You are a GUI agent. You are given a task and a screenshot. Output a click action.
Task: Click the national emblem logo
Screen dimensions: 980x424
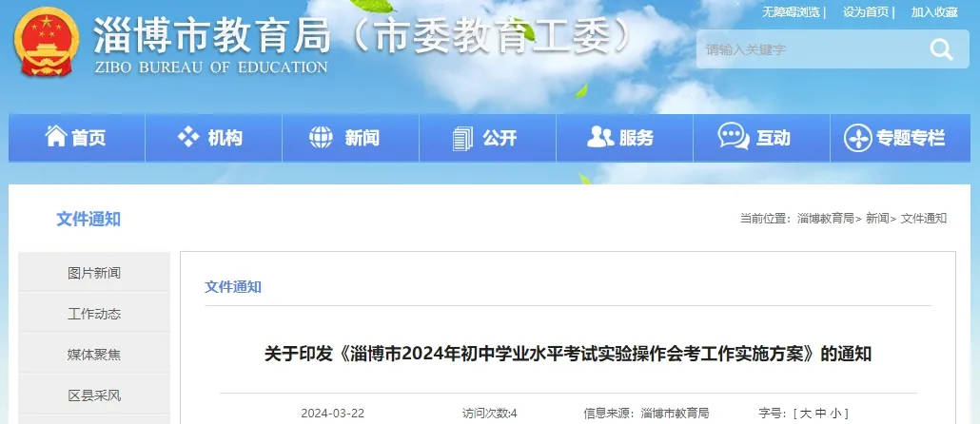pos(48,41)
